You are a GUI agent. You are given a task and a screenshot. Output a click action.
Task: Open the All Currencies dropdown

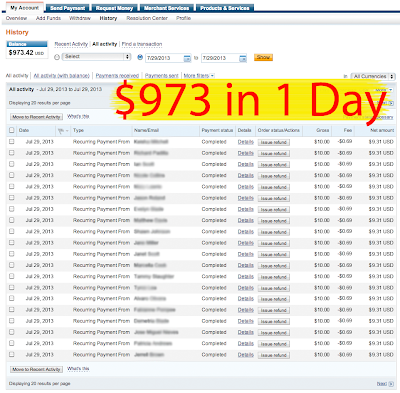[373, 76]
